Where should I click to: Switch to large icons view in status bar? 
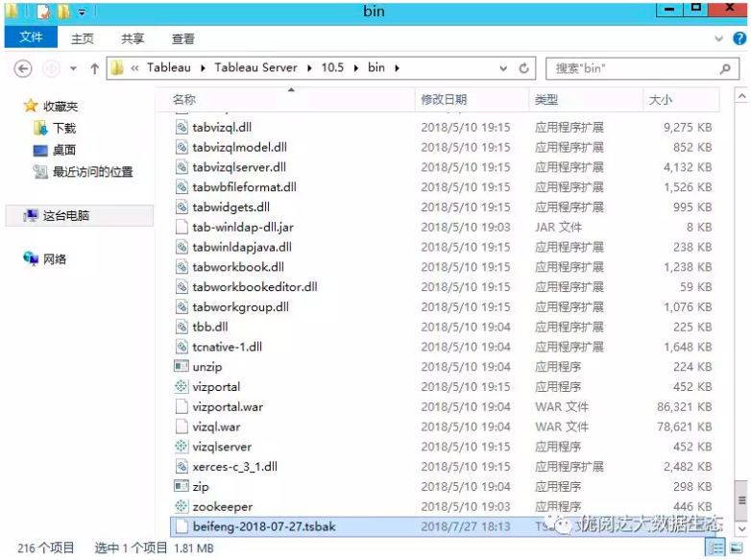pyautogui.click(x=737, y=548)
